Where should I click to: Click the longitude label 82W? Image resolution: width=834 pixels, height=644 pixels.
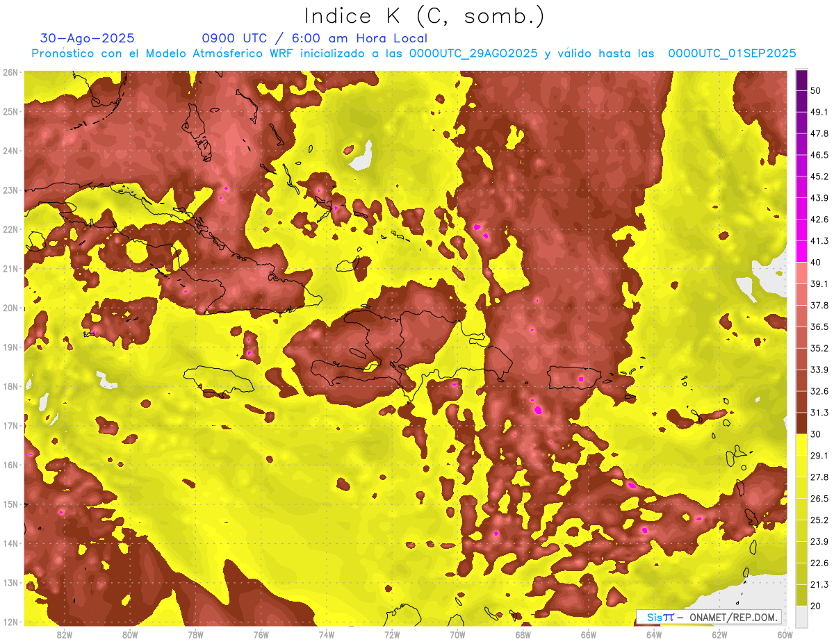click(x=64, y=634)
